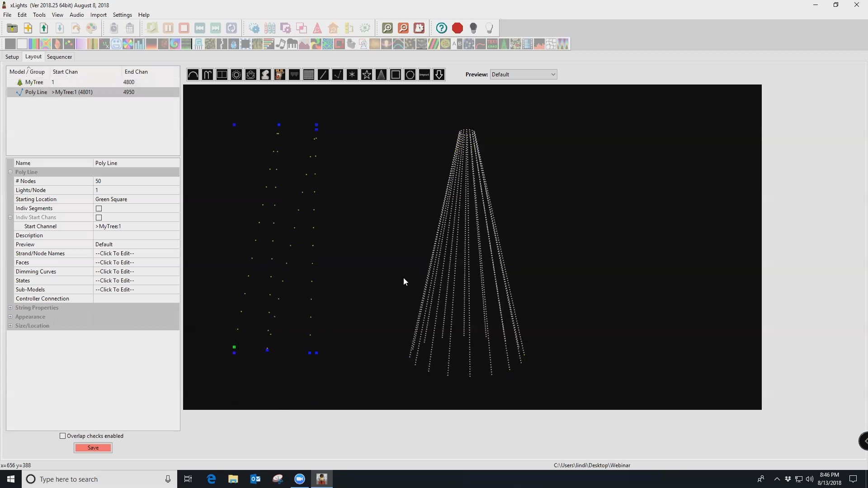
Task: Select the Poly Line model tool
Action: pos(338,75)
